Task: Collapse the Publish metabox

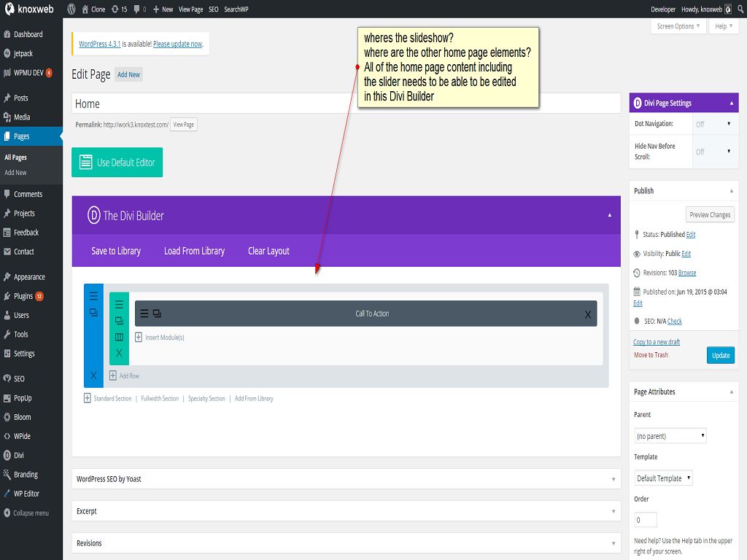Action: tap(731, 191)
